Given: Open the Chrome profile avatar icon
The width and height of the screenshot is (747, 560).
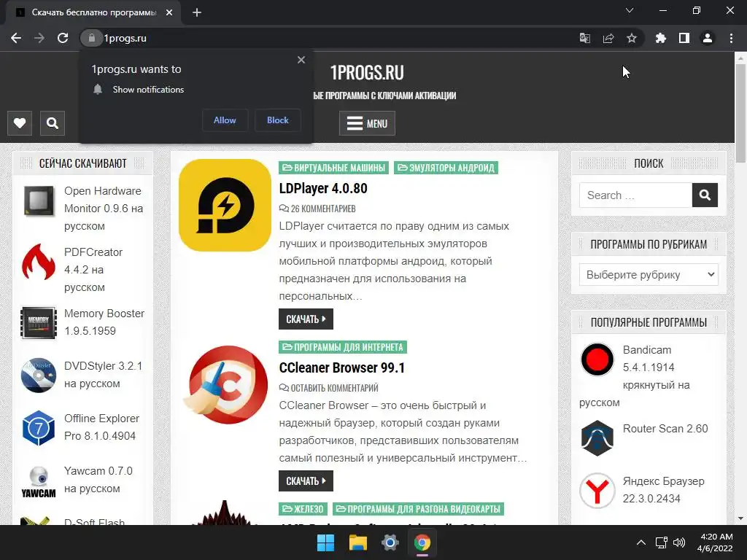Looking at the screenshot, I should [708, 38].
